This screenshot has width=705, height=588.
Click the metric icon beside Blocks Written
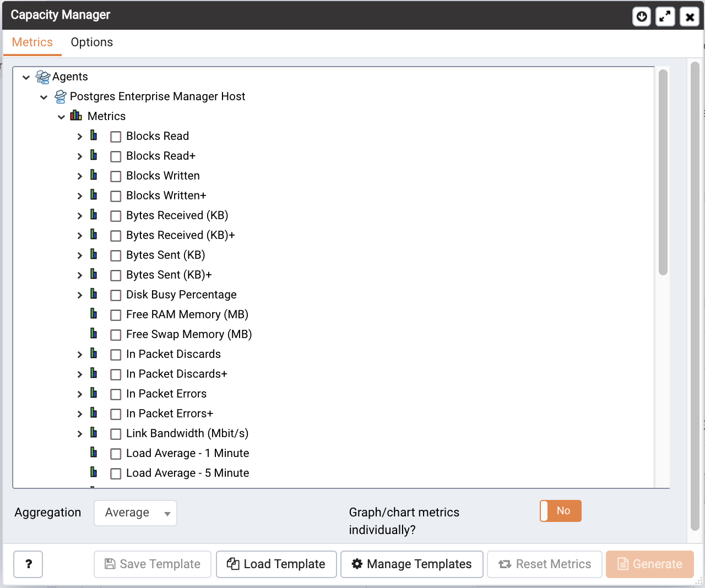94,175
